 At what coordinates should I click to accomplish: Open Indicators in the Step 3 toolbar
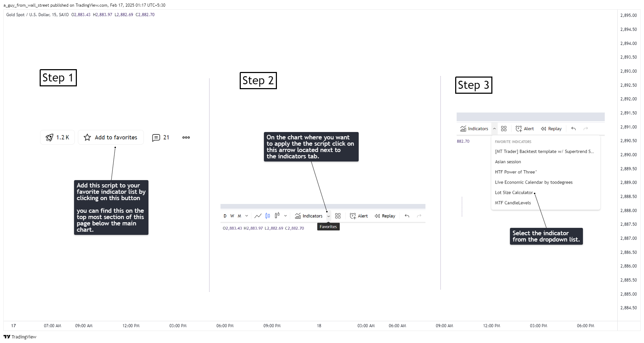click(474, 129)
